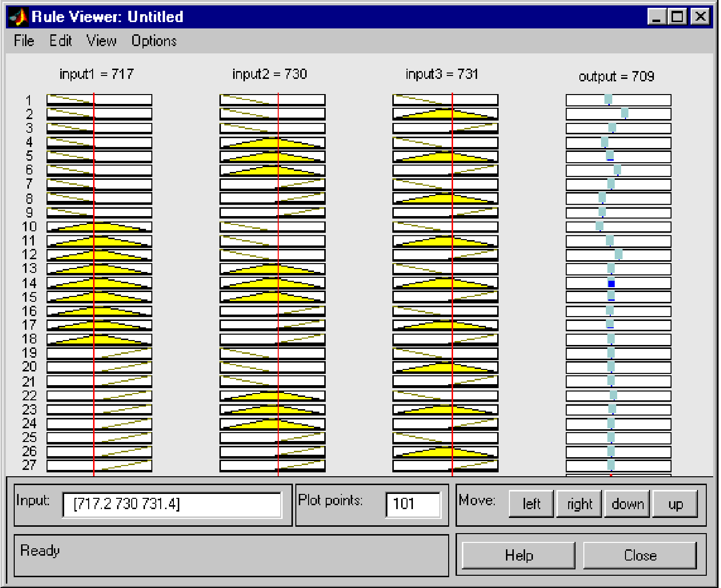The width and height of the screenshot is (721, 588).
Task: Click rule 2 output plot
Action: pos(618,114)
